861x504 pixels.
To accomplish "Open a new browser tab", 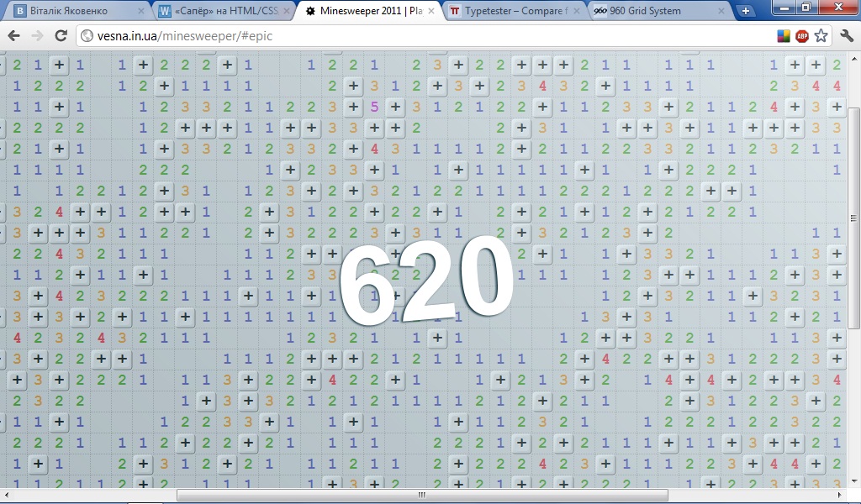I will tap(745, 11).
